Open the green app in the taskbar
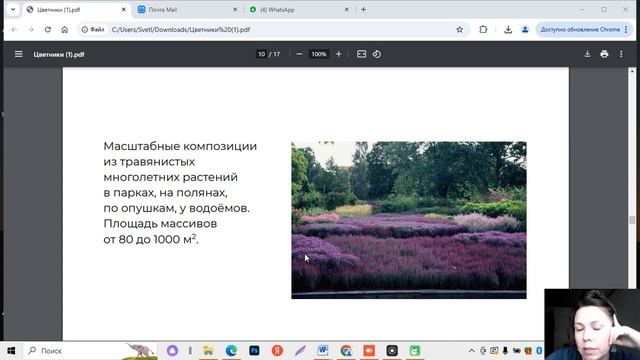This screenshot has width=640, height=360. point(415,351)
